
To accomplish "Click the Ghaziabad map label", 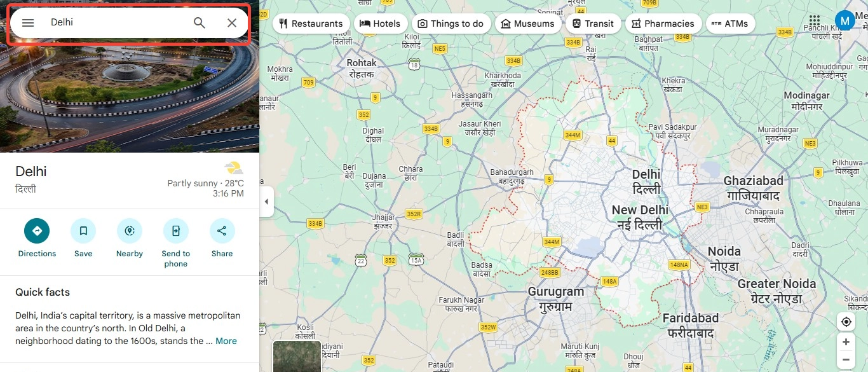I will pos(754,188).
